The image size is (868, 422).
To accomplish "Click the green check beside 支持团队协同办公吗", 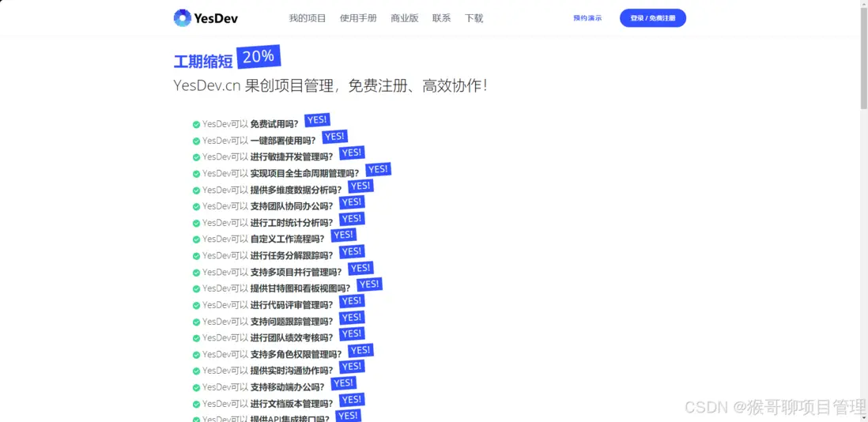I will pyautogui.click(x=196, y=207).
